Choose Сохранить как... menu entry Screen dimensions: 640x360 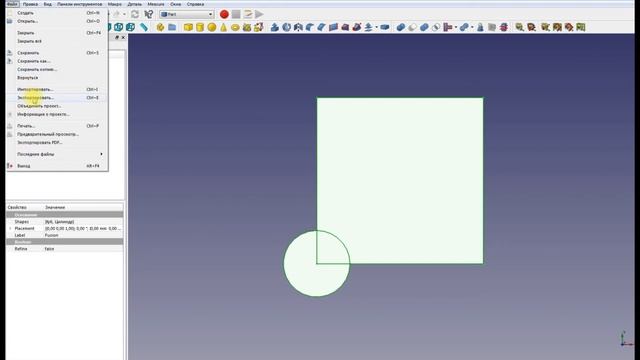pyautogui.click(x=57, y=61)
